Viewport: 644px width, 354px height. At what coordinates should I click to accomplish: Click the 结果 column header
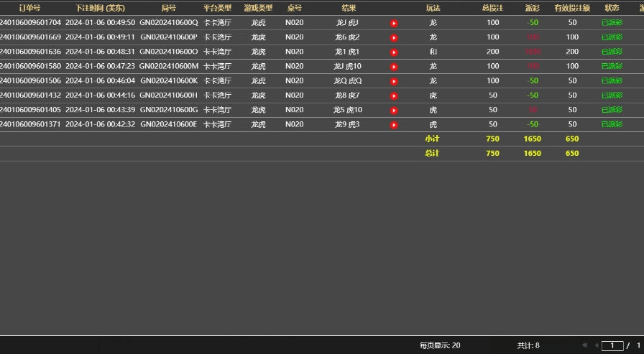(x=349, y=8)
